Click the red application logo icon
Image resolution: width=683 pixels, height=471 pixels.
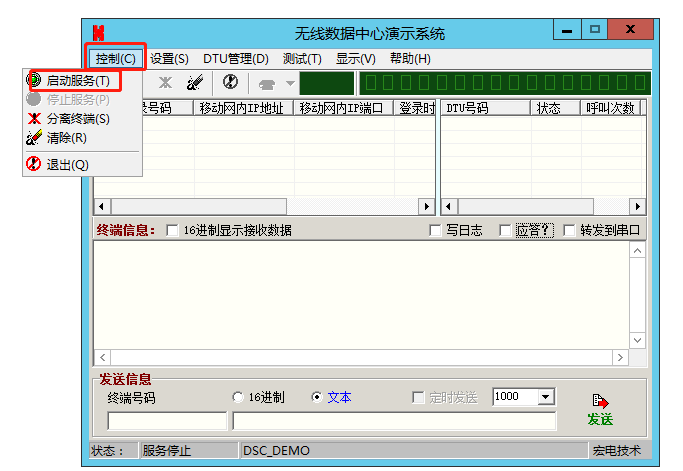click(x=98, y=33)
